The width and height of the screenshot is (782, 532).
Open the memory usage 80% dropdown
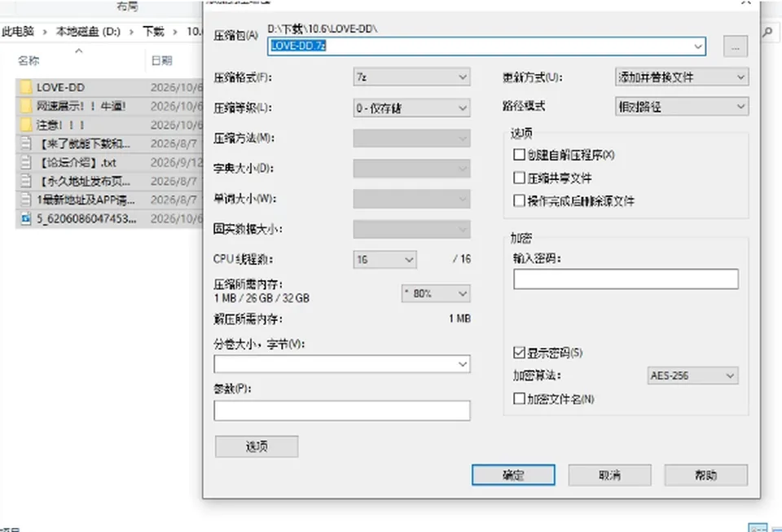(436, 293)
